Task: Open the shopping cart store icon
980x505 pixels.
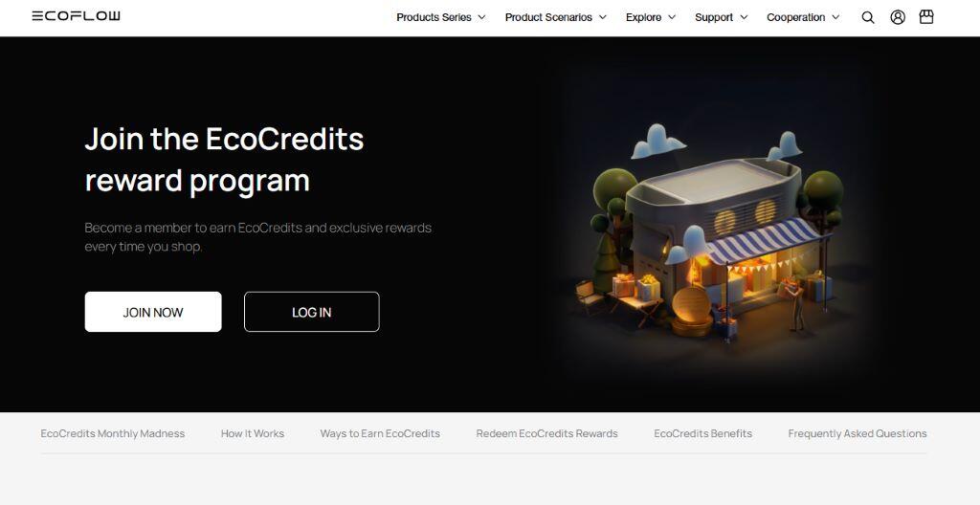Action: pyautogui.click(x=926, y=17)
